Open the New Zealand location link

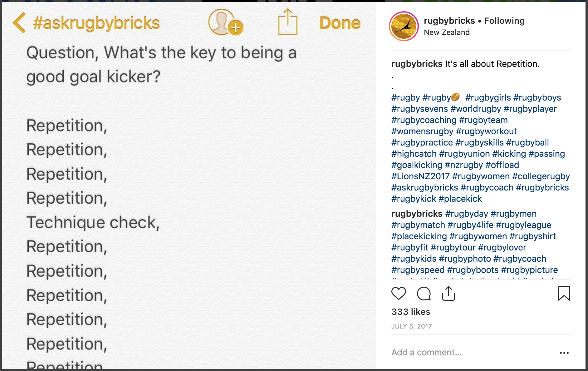(447, 32)
